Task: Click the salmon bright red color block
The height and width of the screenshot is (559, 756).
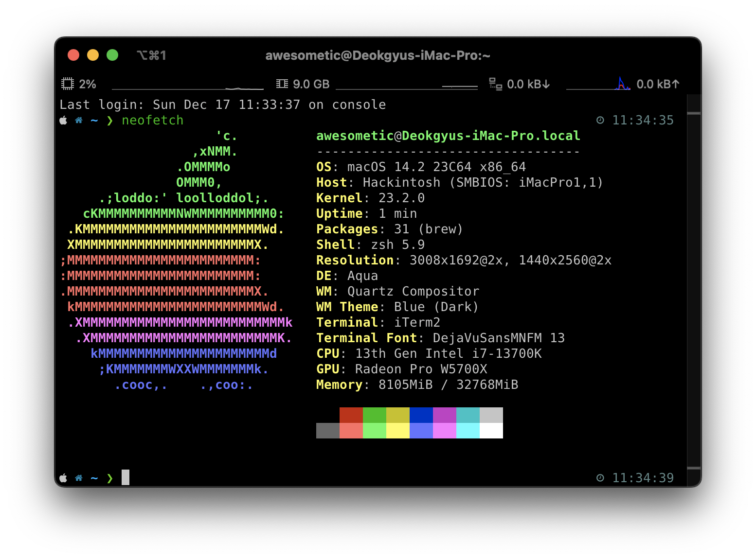Action: point(351,431)
